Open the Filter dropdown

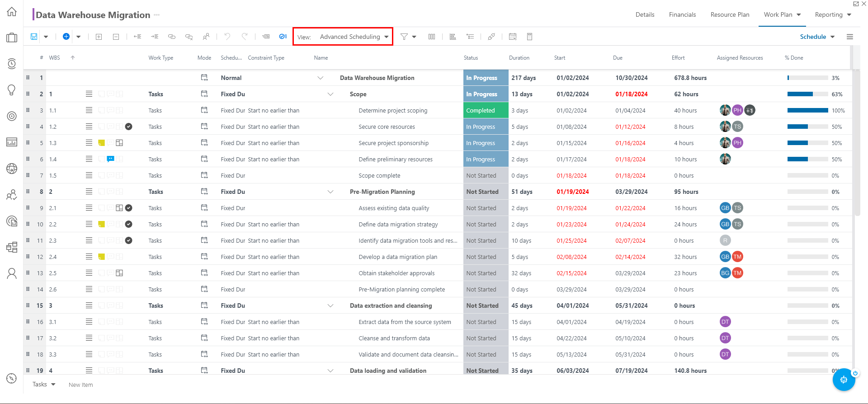[408, 37]
